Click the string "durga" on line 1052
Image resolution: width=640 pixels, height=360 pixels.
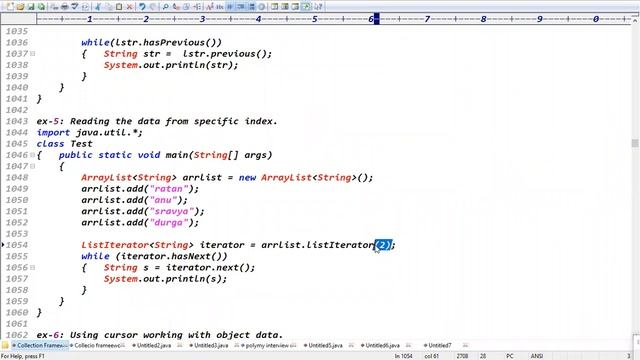pyautogui.click(x=169, y=222)
